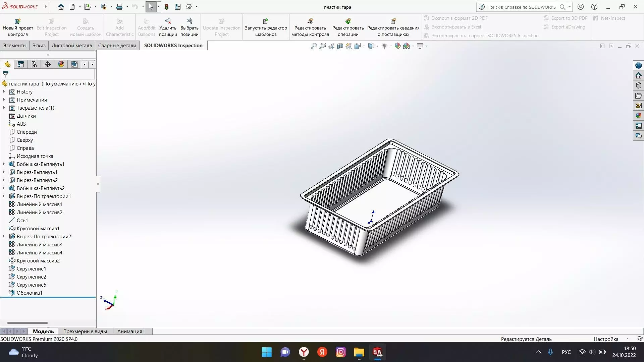Viewport: 644px width, 362px height.
Task: Activate the Select cursor tool
Action: click(151, 7)
